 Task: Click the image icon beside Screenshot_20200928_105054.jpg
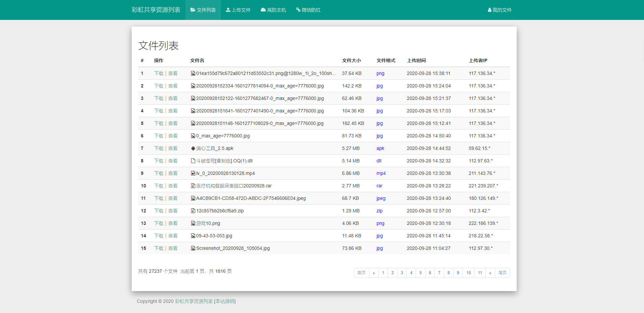193,248
